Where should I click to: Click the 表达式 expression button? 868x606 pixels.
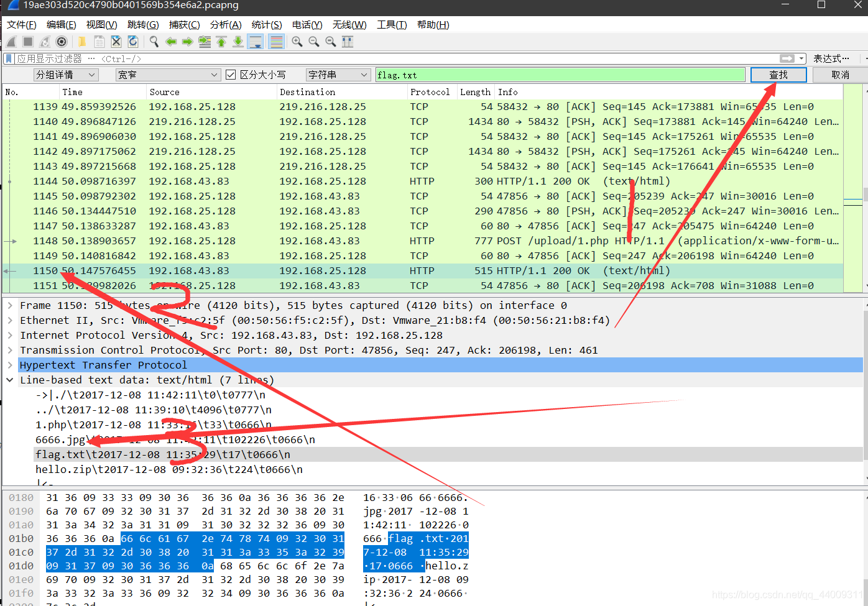point(831,58)
